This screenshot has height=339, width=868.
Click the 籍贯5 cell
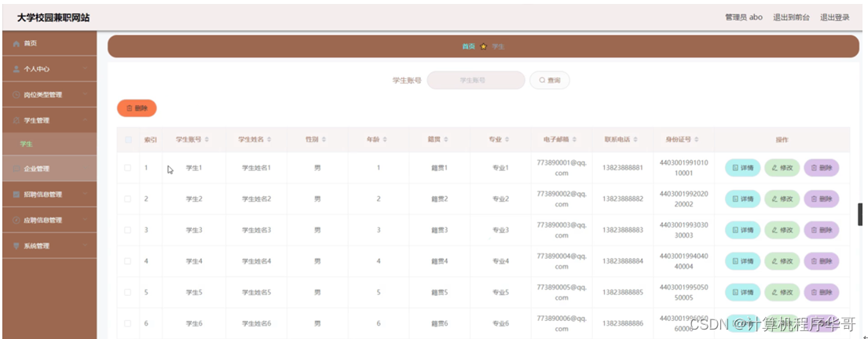pos(439,292)
